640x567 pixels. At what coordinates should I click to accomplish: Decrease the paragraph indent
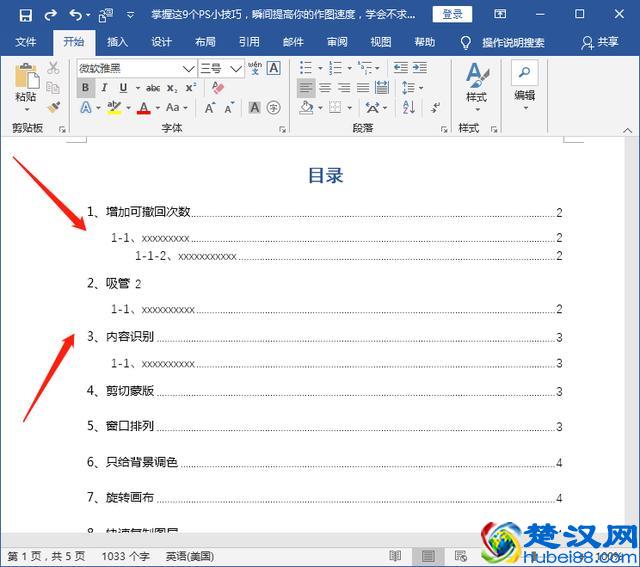[x=400, y=68]
